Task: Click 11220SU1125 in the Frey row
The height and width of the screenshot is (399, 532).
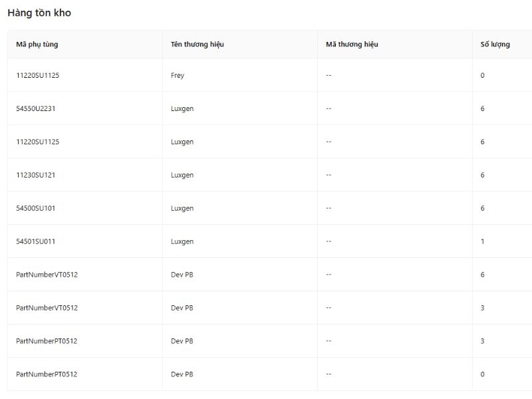Action: (38, 75)
